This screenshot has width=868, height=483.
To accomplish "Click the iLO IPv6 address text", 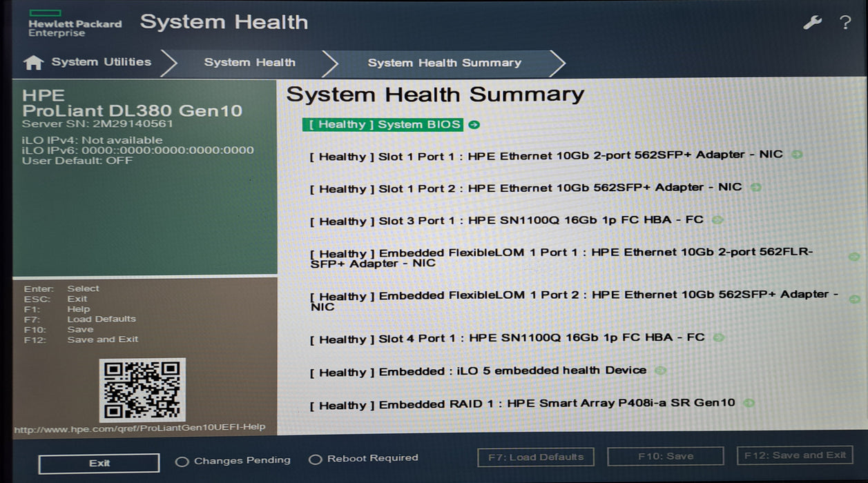I will 137,150.
